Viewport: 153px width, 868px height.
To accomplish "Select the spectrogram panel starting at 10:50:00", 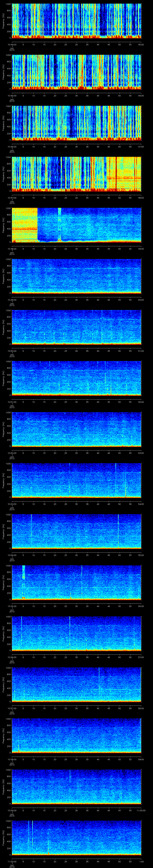I will coord(76,327).
